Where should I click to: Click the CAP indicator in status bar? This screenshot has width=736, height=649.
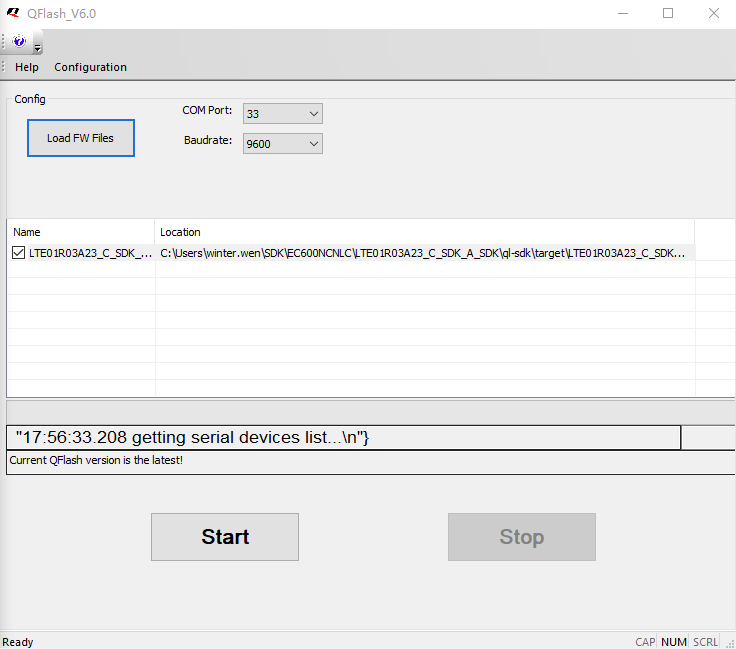click(645, 642)
